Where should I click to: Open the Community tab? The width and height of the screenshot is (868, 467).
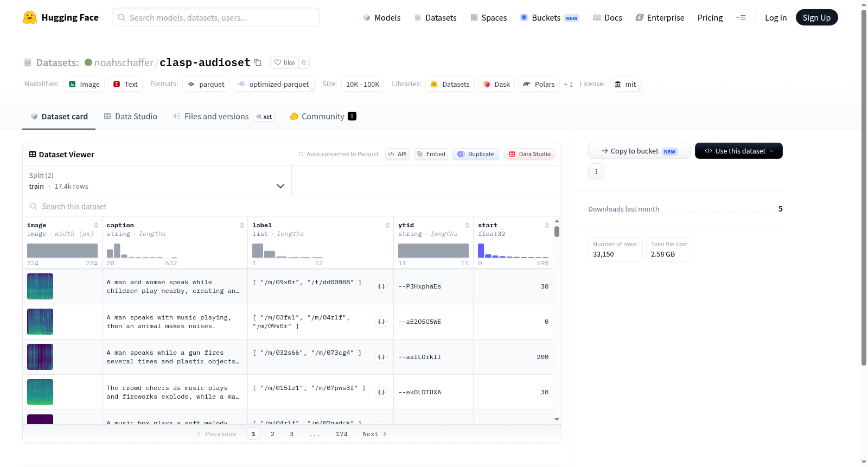pyautogui.click(x=323, y=117)
